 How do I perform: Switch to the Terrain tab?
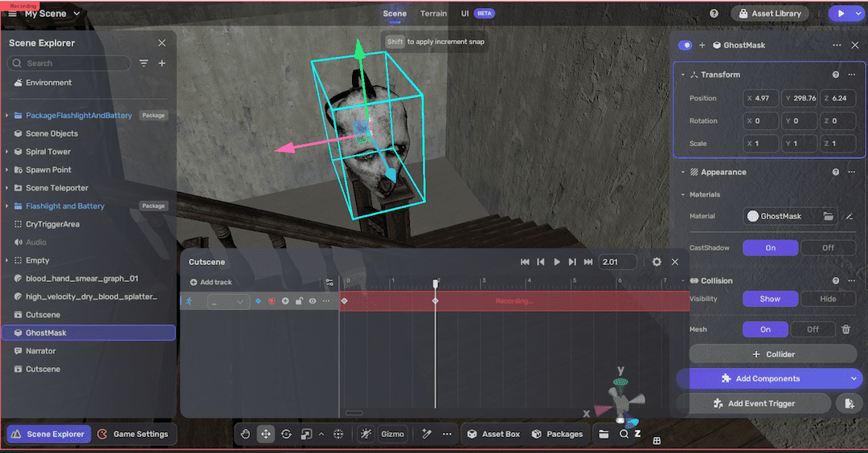tap(433, 14)
